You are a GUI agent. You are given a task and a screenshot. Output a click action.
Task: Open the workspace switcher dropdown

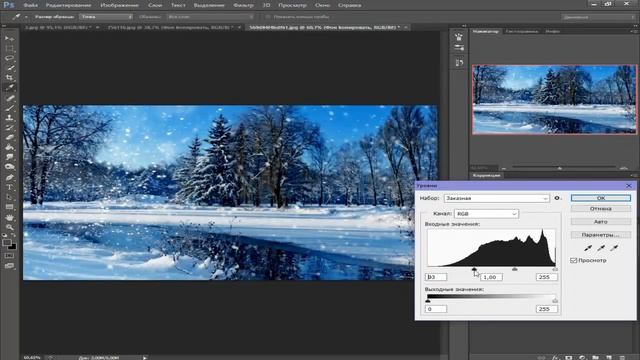point(598,17)
